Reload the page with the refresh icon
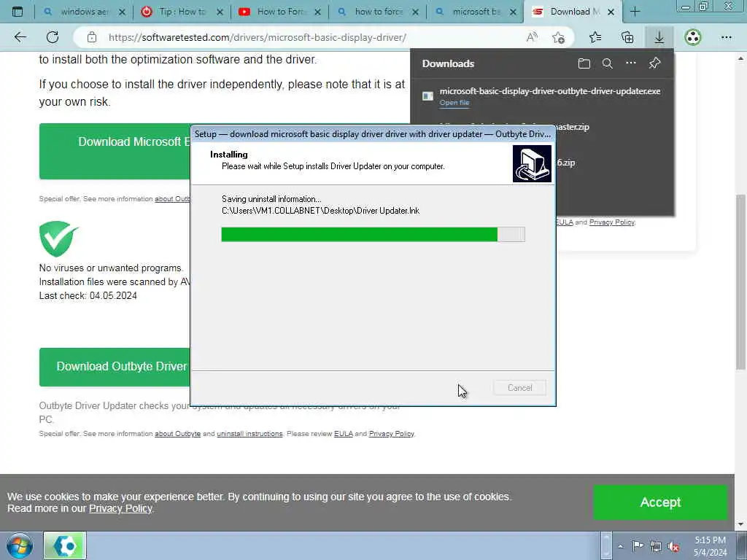 coord(53,37)
